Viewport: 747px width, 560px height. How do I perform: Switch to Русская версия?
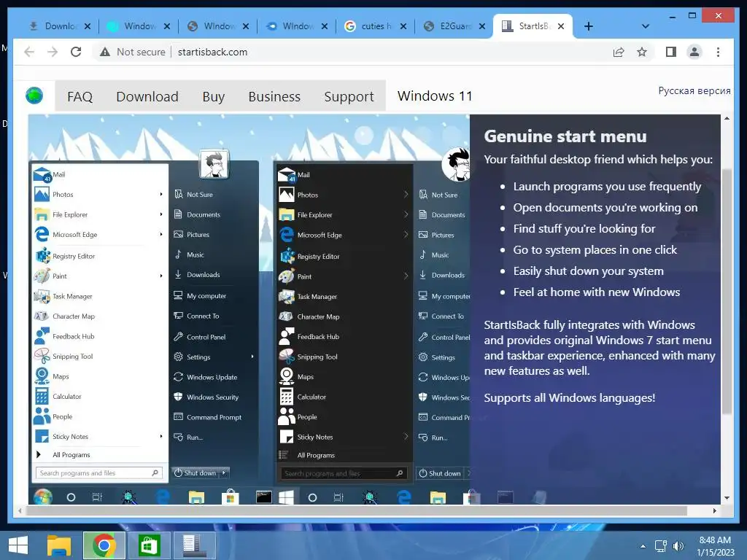694,90
